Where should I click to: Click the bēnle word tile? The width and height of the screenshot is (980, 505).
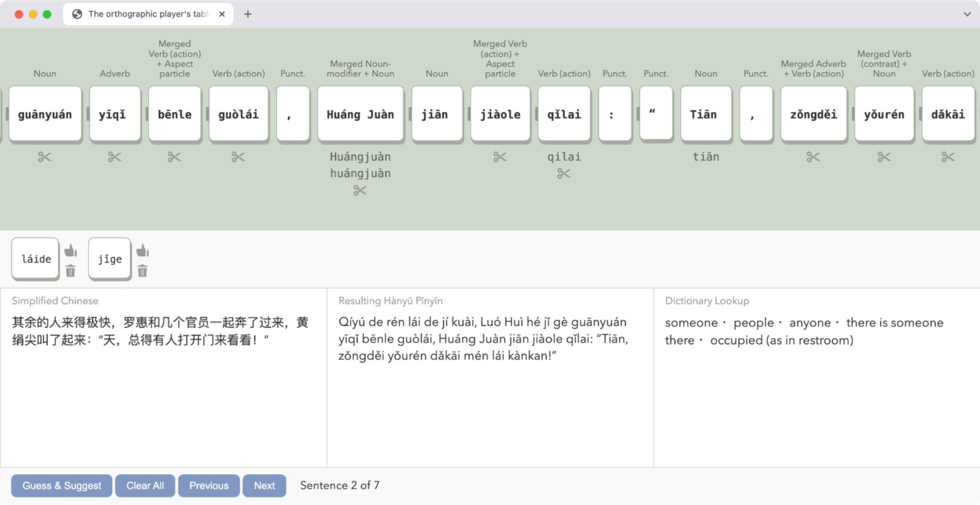pos(175,114)
